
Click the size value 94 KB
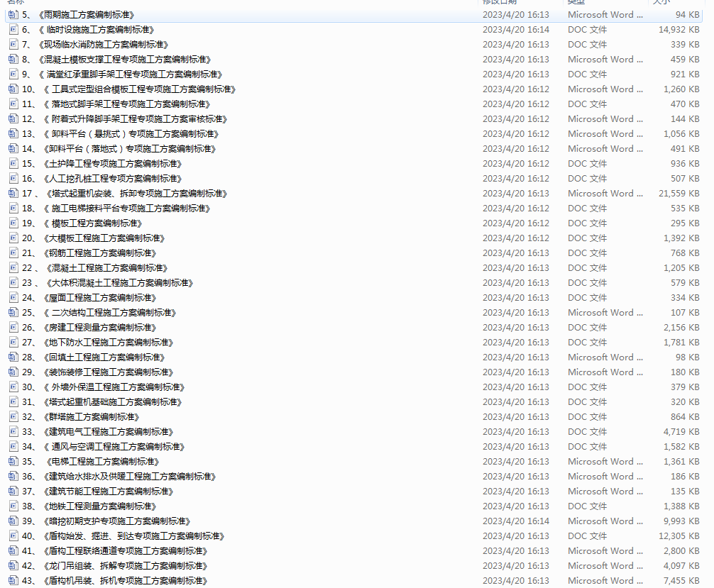pyautogui.click(x=688, y=15)
